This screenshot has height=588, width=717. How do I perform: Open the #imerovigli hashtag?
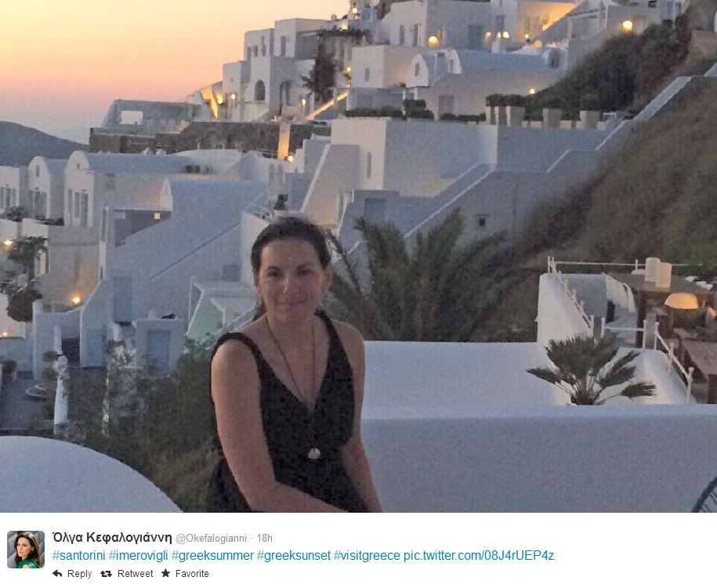click(138, 556)
